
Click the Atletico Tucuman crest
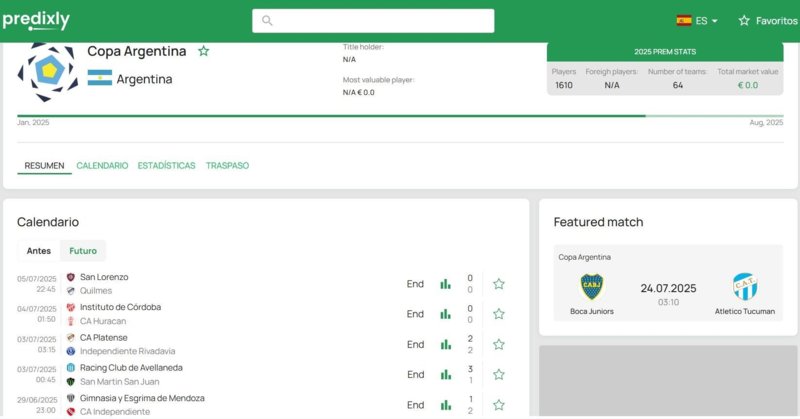[745, 287]
